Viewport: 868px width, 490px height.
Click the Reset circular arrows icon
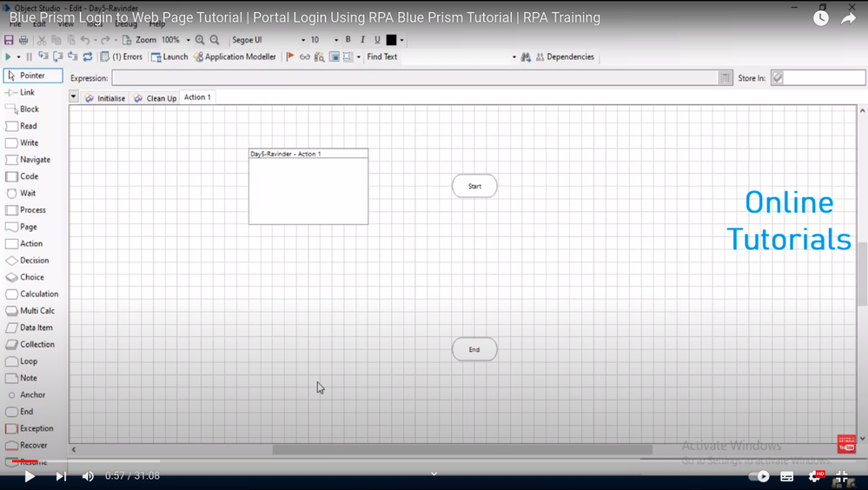(88, 56)
